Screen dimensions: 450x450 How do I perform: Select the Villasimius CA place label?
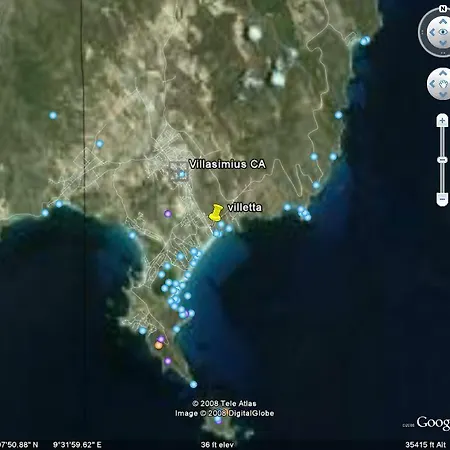click(x=227, y=164)
